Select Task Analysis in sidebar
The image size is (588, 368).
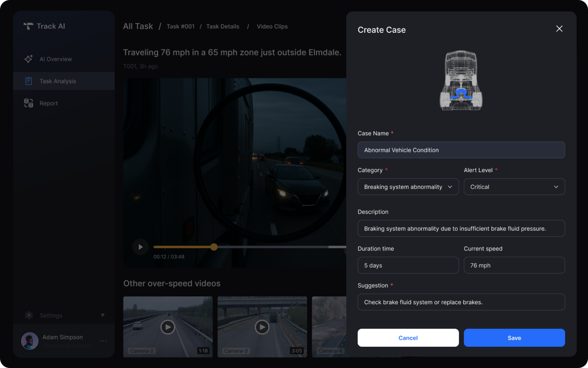[x=64, y=81]
